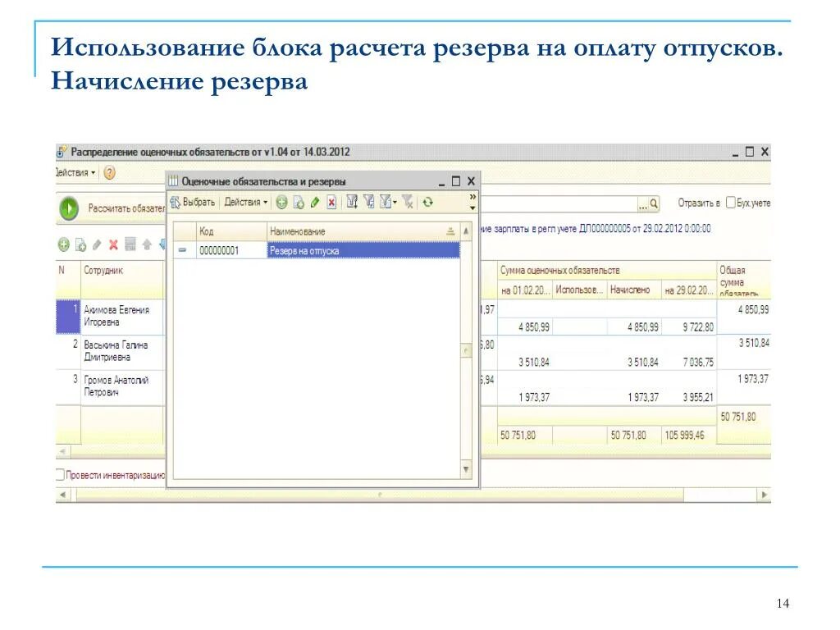Refresh the reserves list
This screenshot has width=840, height=630.
pos(427,202)
